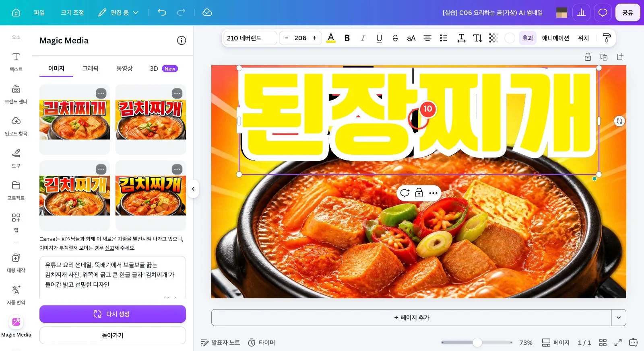Collapse the side panel arrow
644x351 pixels.
point(193,189)
